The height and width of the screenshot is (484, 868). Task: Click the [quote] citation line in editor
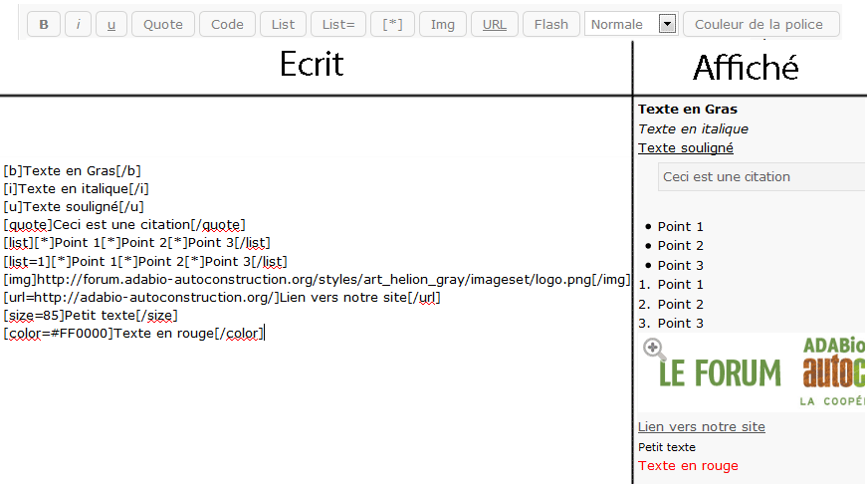point(124,225)
